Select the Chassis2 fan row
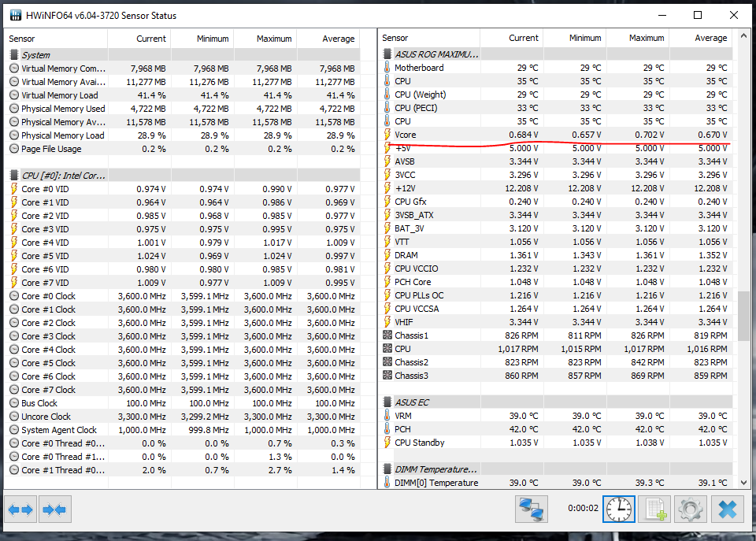This screenshot has height=541, width=756. pyautogui.click(x=555, y=362)
